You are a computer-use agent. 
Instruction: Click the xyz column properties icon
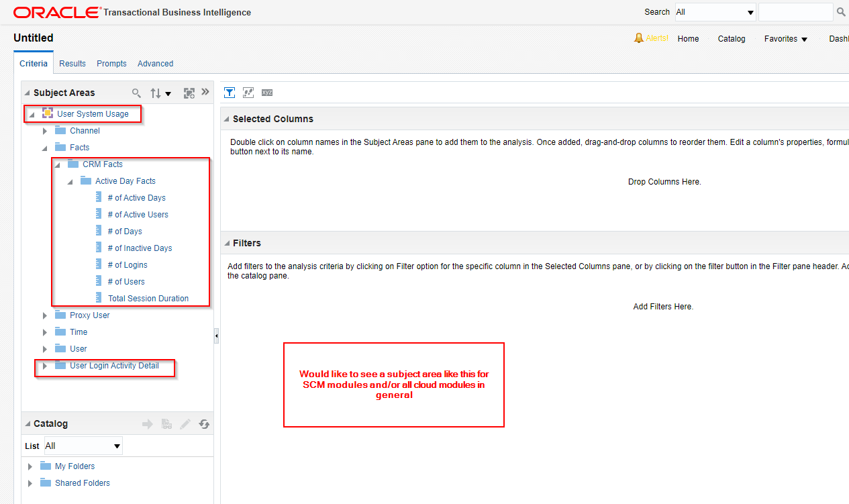267,93
